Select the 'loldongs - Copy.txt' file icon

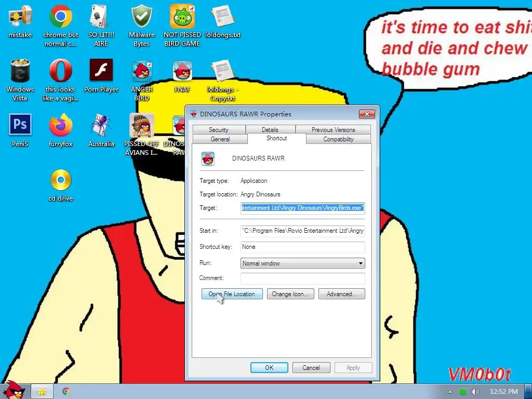click(223, 80)
